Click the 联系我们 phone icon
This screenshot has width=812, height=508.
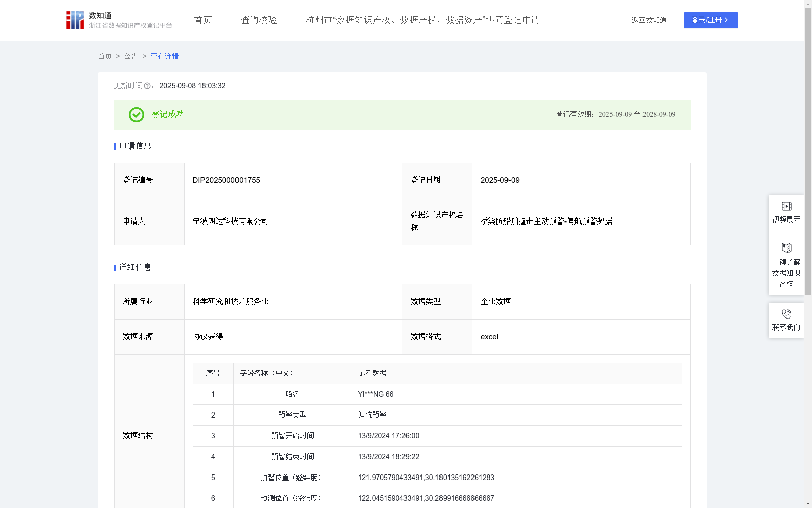click(x=787, y=314)
